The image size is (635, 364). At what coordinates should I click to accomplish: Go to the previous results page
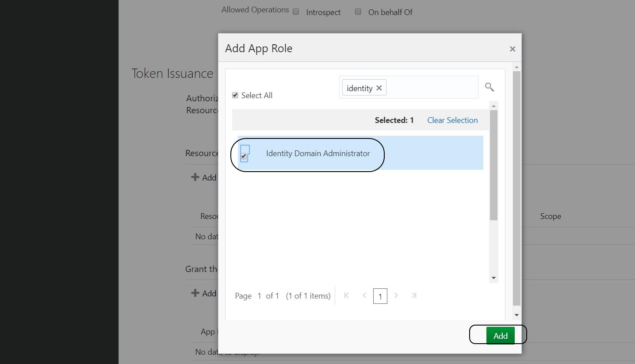[x=364, y=295]
